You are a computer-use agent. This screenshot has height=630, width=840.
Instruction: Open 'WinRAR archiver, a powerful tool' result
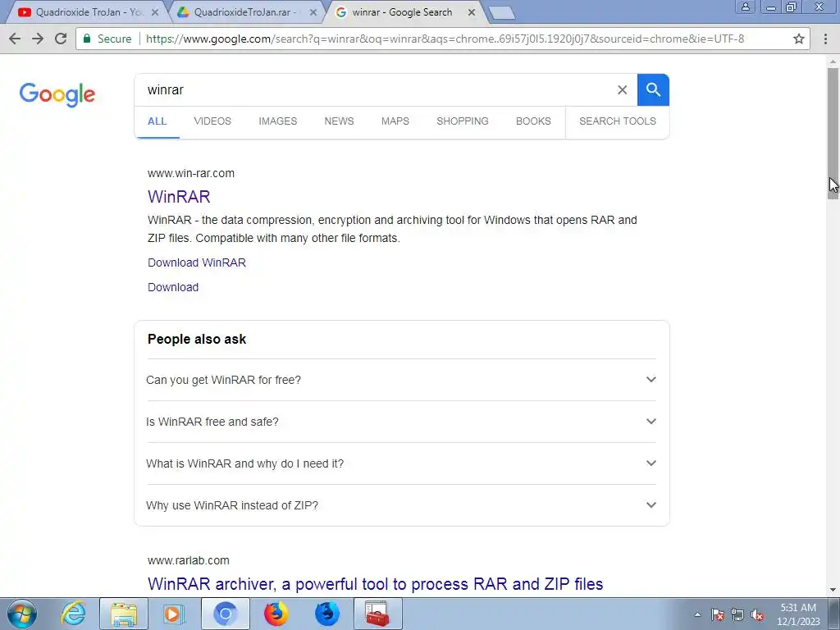point(376,584)
